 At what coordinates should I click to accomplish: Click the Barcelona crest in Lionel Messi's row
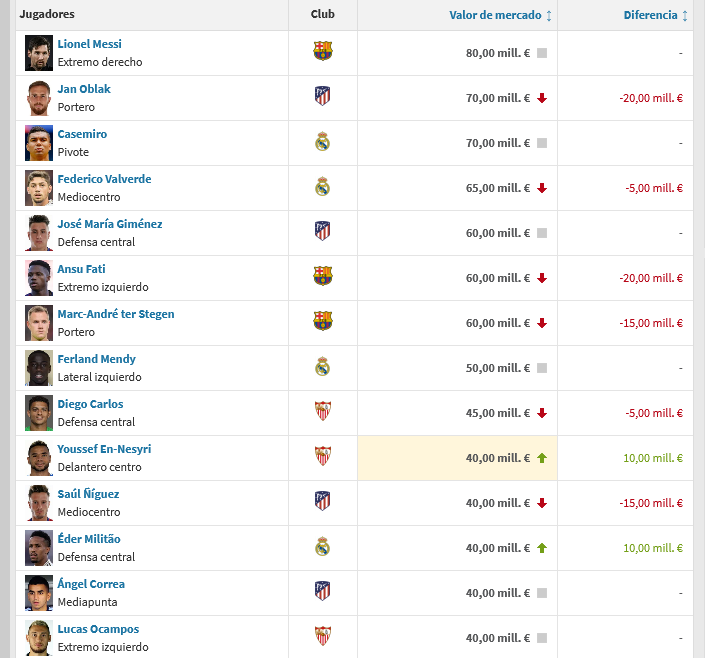point(322,51)
